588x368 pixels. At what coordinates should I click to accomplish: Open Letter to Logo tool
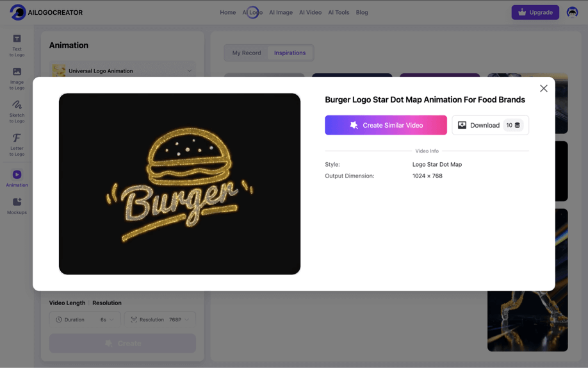pyautogui.click(x=17, y=145)
